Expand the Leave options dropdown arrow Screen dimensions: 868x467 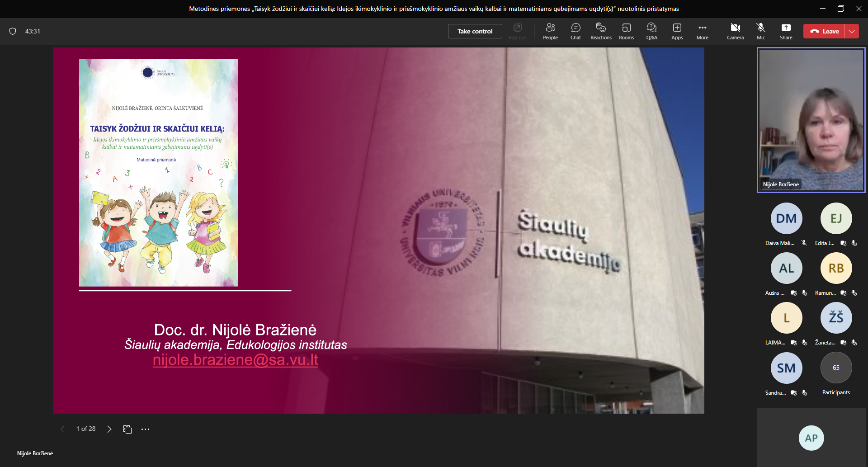[852, 31]
